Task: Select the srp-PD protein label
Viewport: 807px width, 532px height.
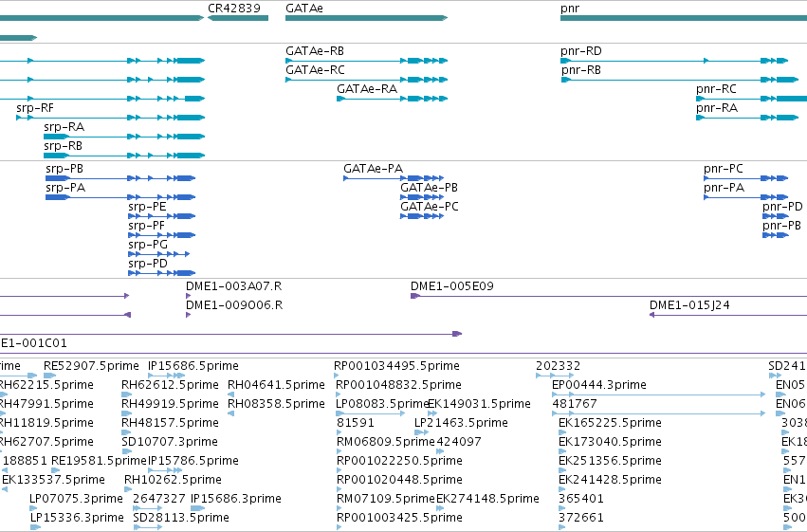Action: coord(148,264)
